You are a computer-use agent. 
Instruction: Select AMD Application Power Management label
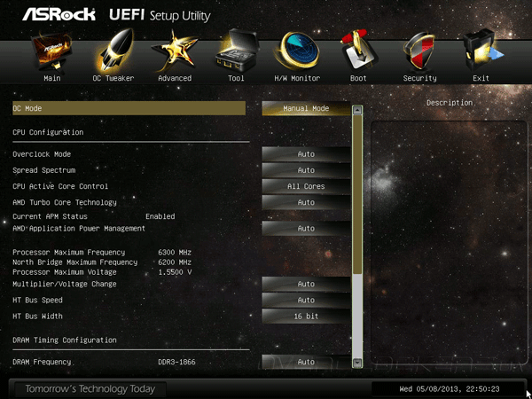(79, 229)
